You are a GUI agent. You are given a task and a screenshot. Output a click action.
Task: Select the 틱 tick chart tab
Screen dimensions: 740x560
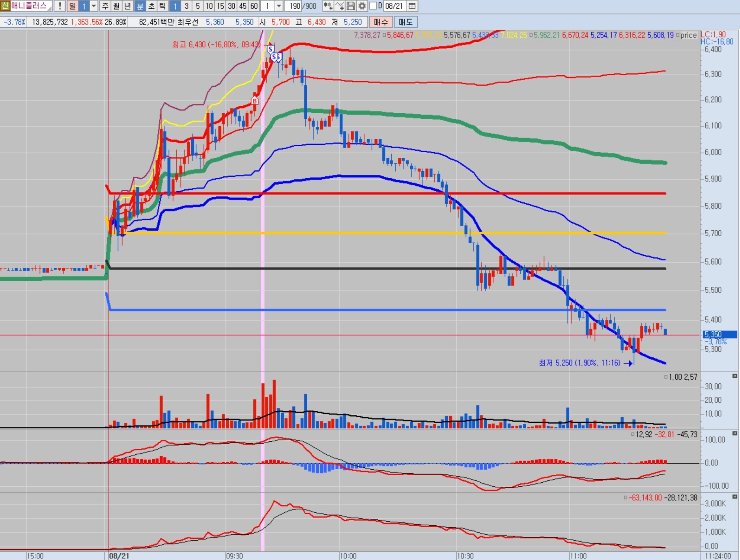[x=163, y=6]
